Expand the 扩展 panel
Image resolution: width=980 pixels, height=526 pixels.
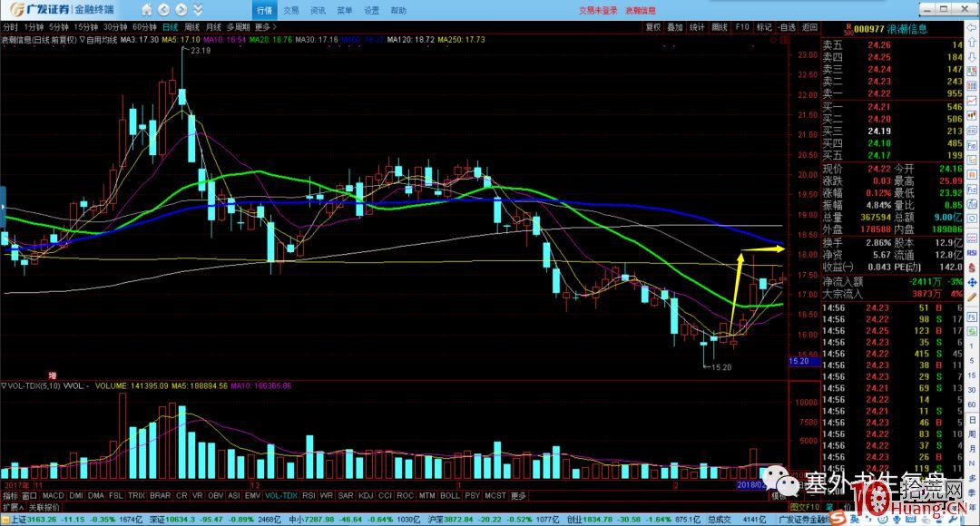[13, 507]
